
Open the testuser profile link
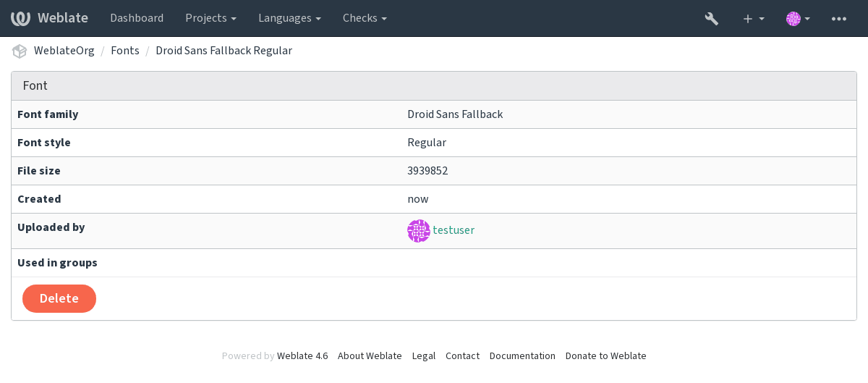point(454,230)
